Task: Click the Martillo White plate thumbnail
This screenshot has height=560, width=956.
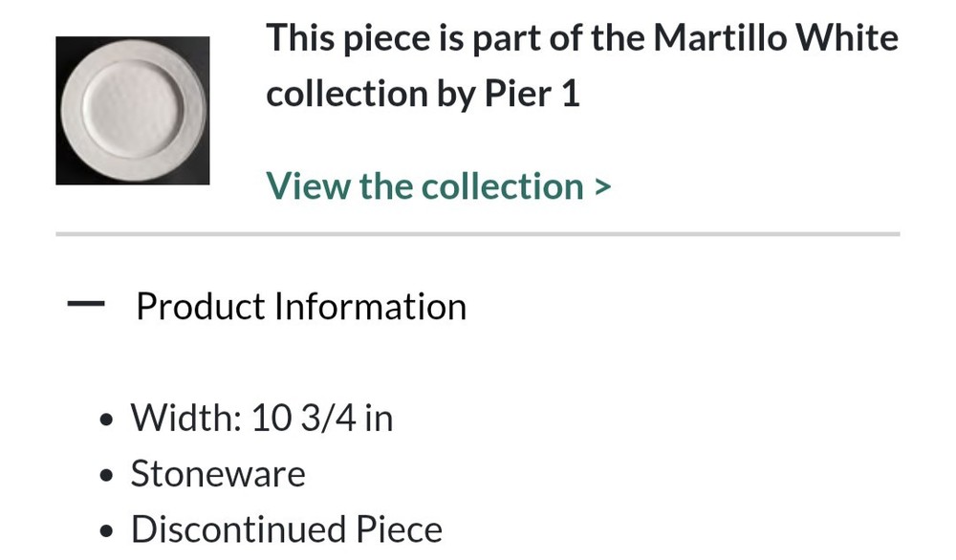Action: coord(132,110)
